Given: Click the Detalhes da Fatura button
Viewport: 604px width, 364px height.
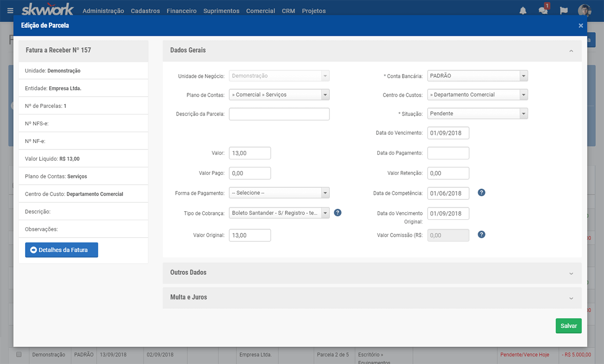Looking at the screenshot, I should click(61, 250).
